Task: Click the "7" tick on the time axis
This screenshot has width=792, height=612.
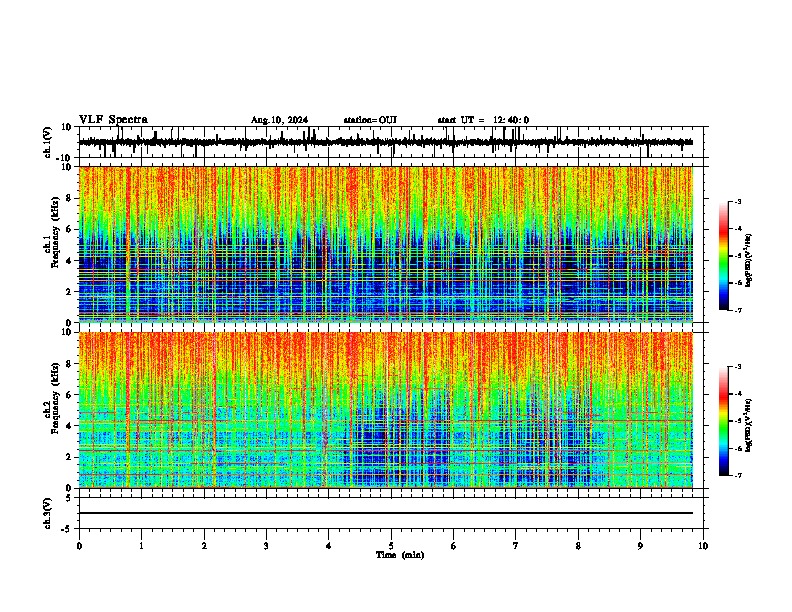Action: click(516, 546)
